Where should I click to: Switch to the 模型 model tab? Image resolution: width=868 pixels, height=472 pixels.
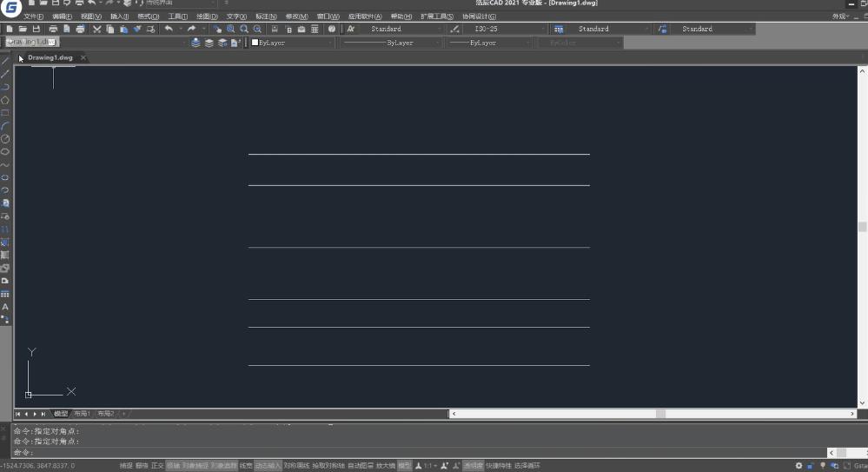60,414
